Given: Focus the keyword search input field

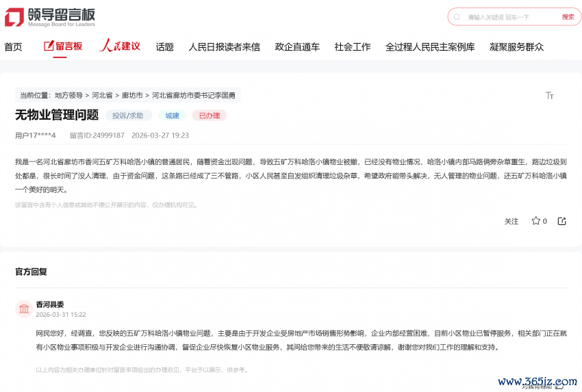Looking at the screenshot, I should pyautogui.click(x=507, y=17).
